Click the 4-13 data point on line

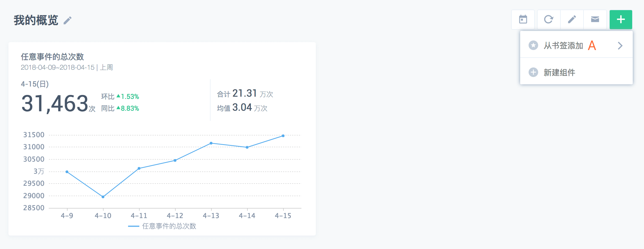211,143
